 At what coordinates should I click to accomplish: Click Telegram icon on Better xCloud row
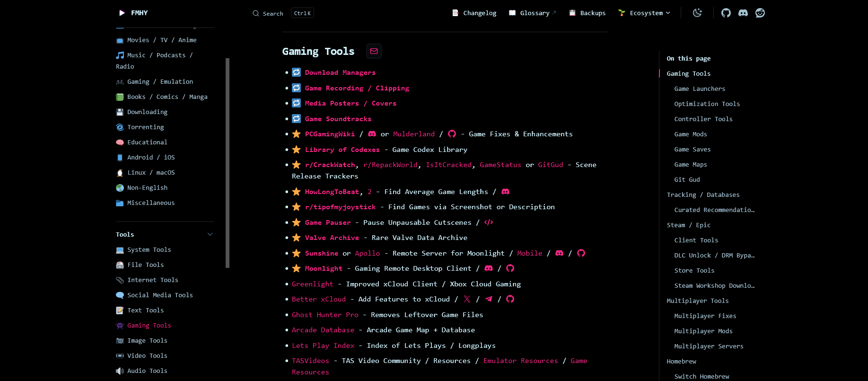489,299
